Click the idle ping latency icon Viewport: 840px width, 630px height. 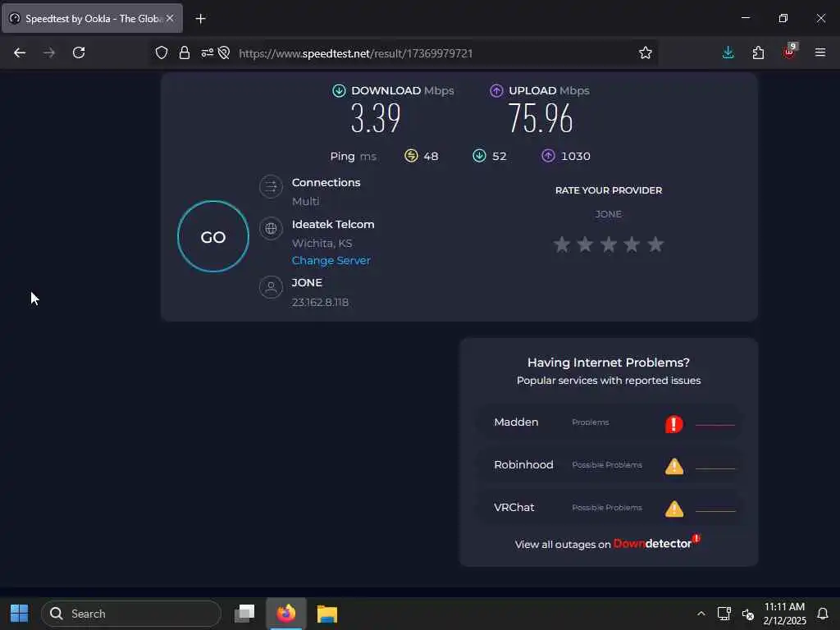411,156
